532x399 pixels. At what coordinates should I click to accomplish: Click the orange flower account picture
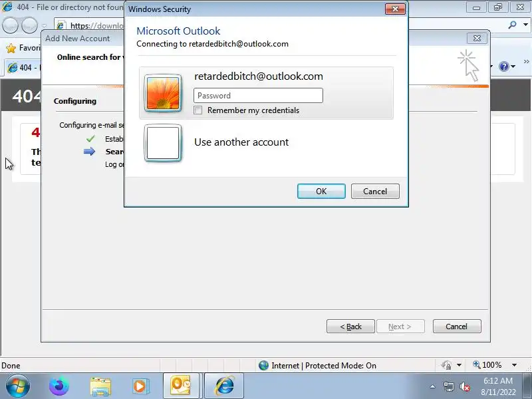pos(163,93)
